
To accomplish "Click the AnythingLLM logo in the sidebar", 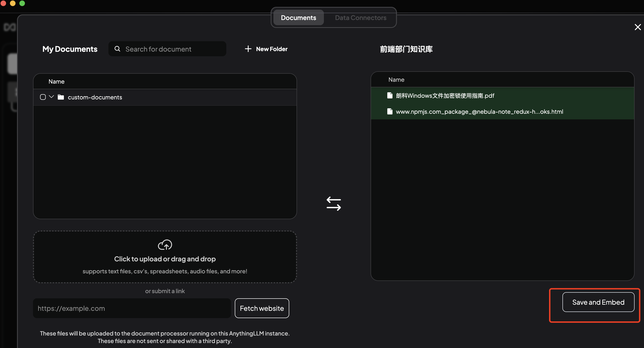I will point(10,27).
